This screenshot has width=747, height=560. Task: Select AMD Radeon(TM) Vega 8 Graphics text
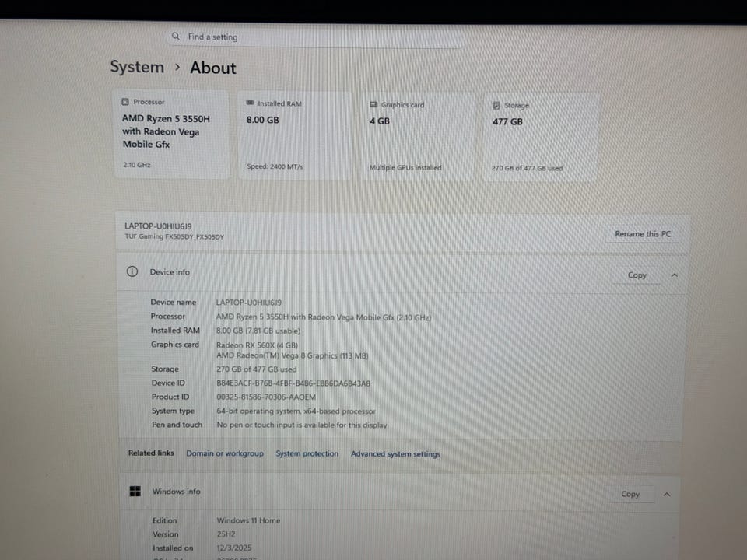[292, 355]
